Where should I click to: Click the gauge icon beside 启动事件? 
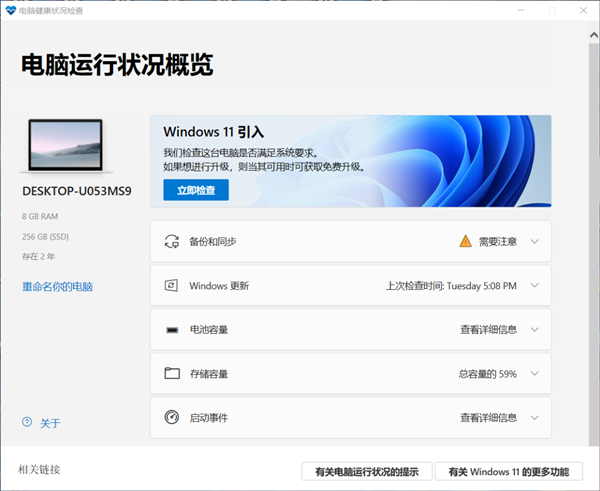click(x=171, y=417)
